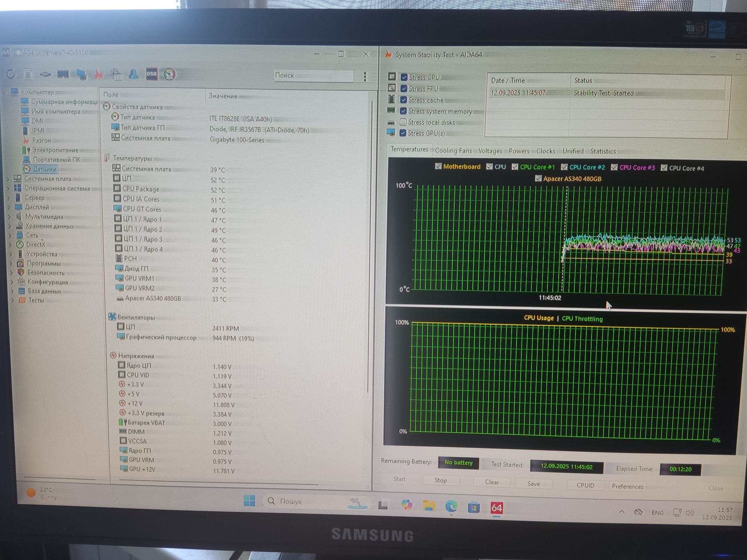The height and width of the screenshot is (560, 747).
Task: Toggle Stress GPU(s) checkbox
Action: click(x=403, y=133)
